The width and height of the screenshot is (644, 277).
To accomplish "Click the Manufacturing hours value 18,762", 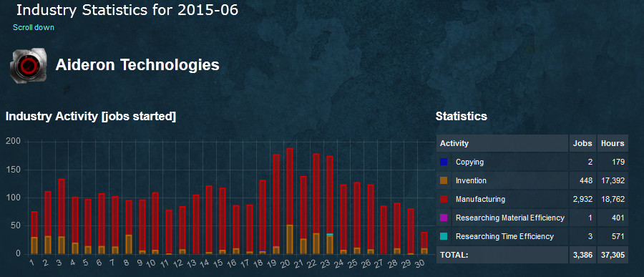I will pyautogui.click(x=613, y=199).
